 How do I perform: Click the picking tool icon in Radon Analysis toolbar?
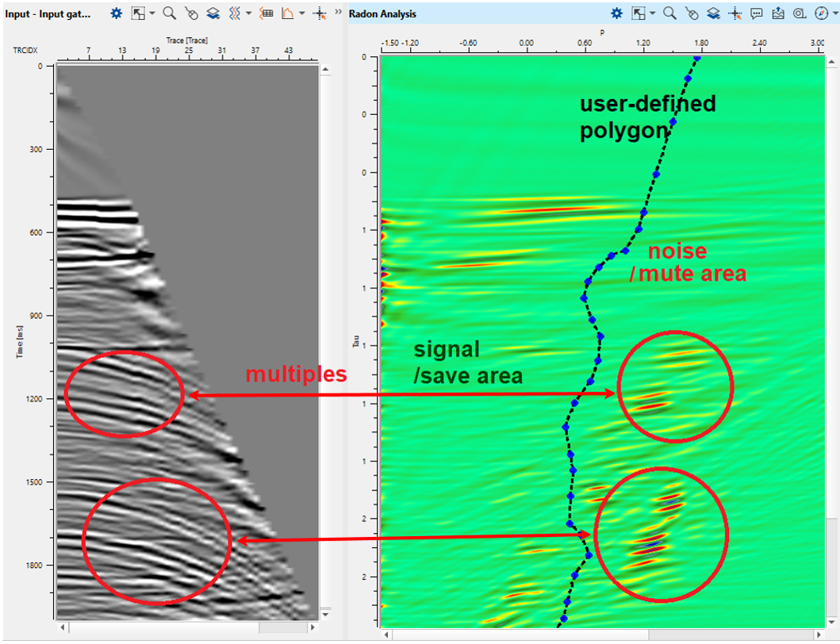[691, 13]
